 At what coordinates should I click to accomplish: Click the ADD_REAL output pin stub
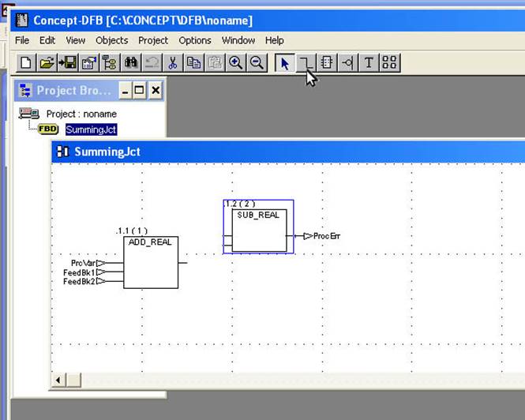click(x=183, y=263)
